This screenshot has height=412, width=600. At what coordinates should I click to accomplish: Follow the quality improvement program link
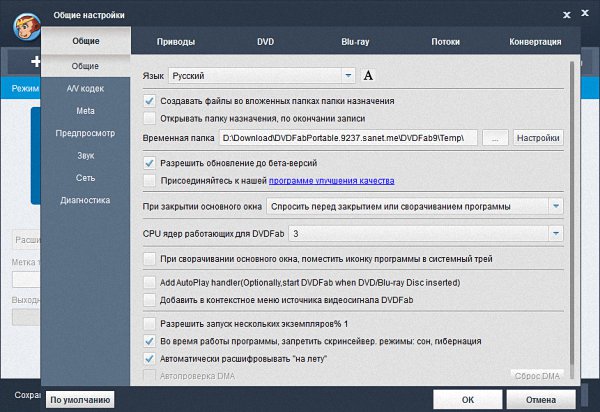[331, 181]
